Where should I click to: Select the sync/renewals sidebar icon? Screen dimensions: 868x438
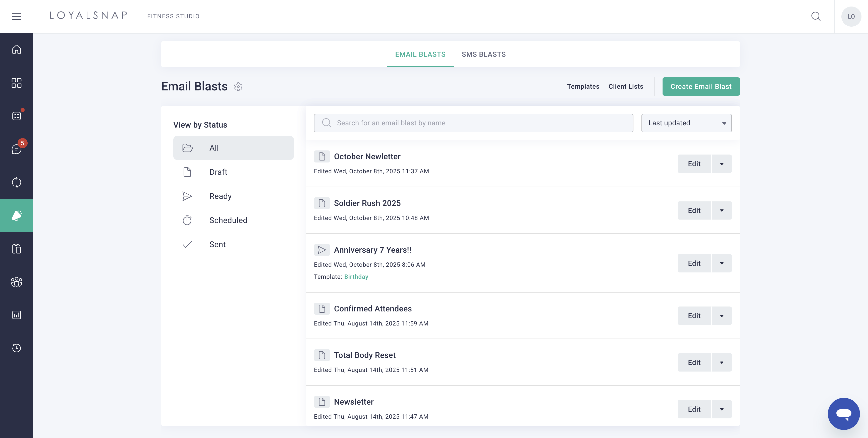tap(17, 182)
